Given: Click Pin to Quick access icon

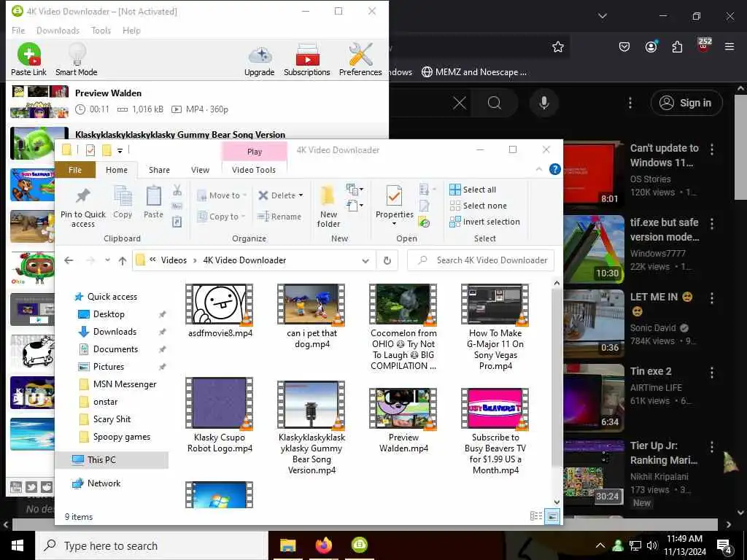Looking at the screenshot, I should (x=83, y=206).
